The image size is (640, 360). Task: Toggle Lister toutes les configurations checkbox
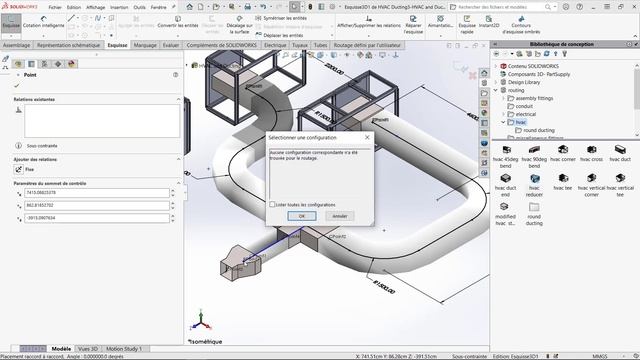272,204
